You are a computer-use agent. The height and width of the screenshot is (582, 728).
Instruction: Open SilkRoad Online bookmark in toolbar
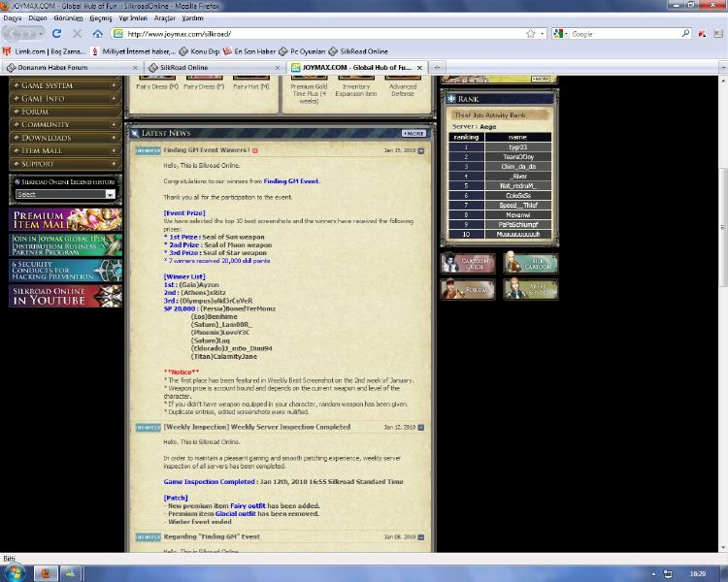358,51
